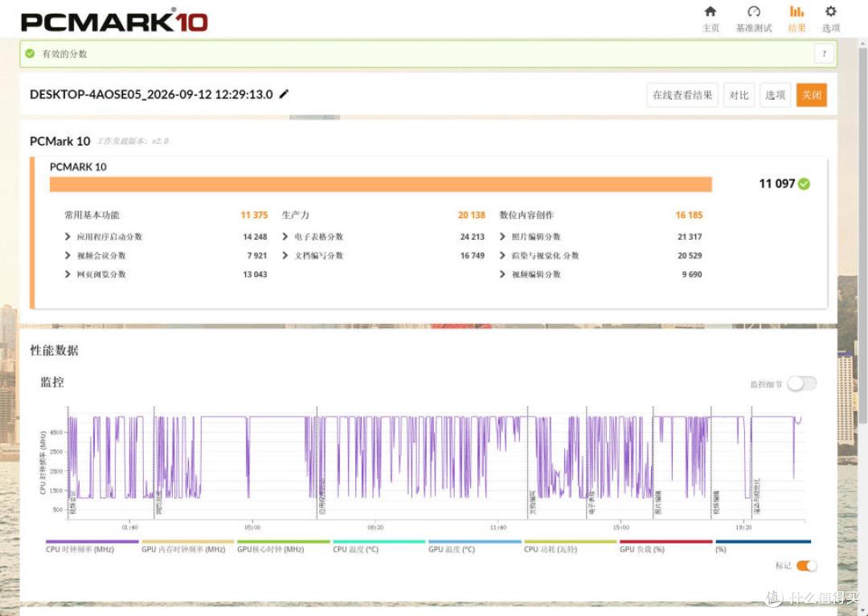Click the purple CPU 时钟频率 legend bar
Viewport: 868px width, 616px height.
coord(92,542)
